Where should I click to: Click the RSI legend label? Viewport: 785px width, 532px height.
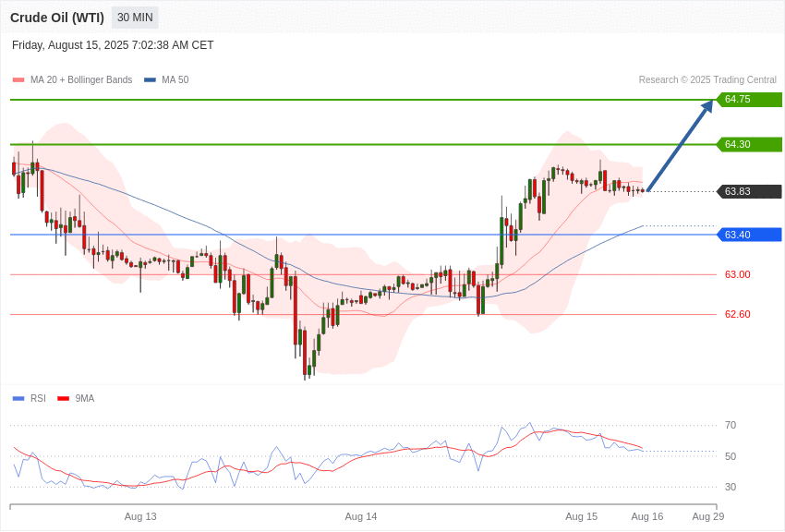[x=38, y=398]
